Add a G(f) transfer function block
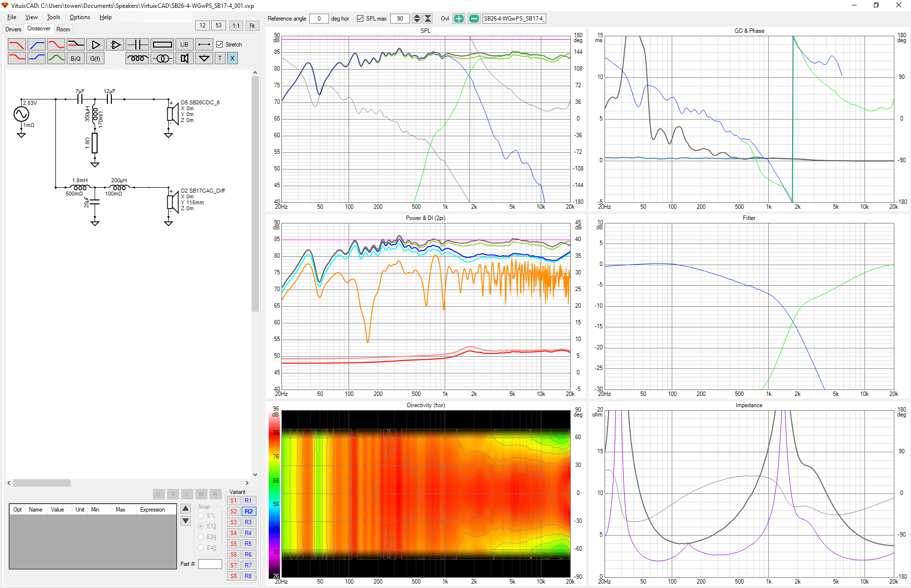 [x=95, y=58]
